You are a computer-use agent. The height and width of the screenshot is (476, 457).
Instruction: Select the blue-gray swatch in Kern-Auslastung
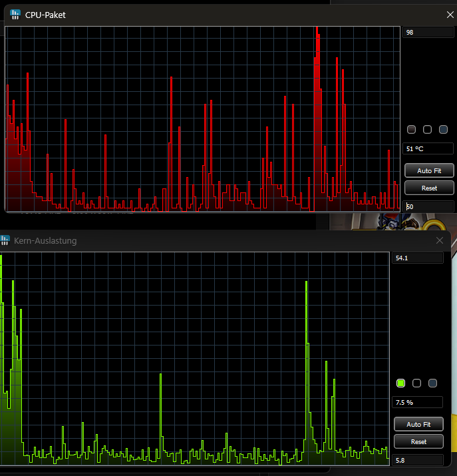pyautogui.click(x=432, y=383)
